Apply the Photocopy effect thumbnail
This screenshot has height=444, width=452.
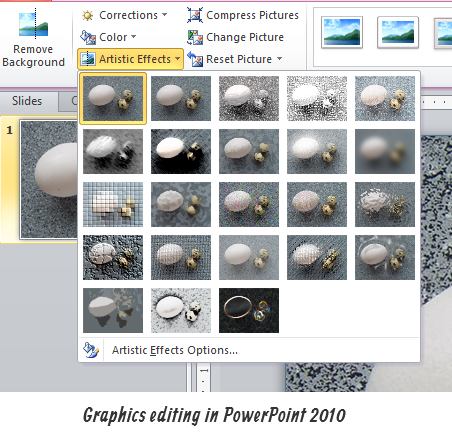pyautogui.click(x=181, y=310)
